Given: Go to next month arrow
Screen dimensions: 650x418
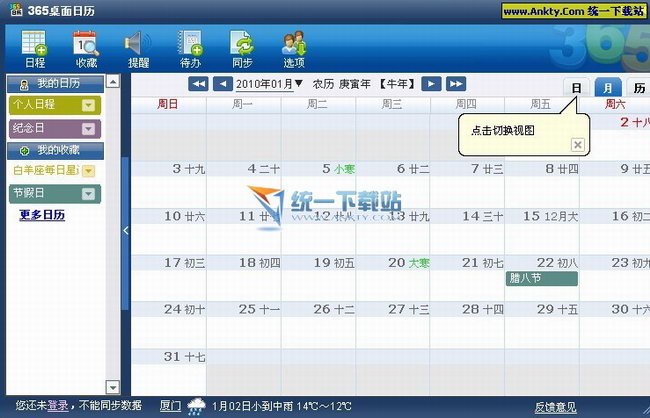Looking at the screenshot, I should (x=430, y=84).
